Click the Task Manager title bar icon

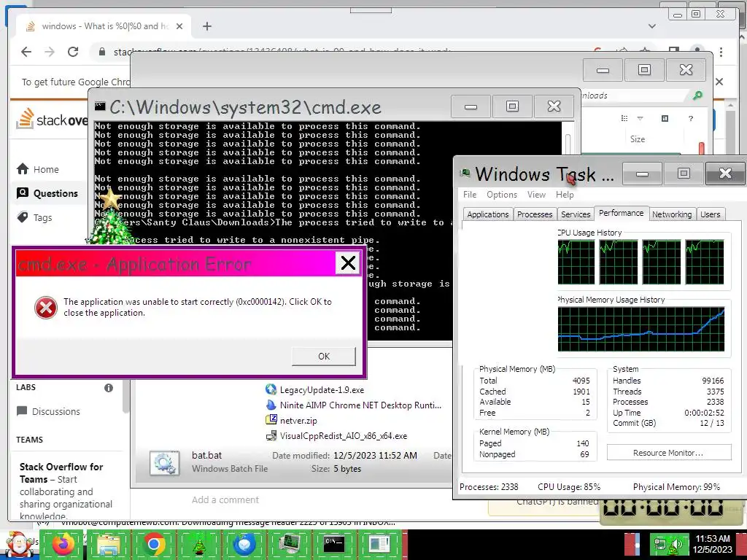tap(465, 174)
